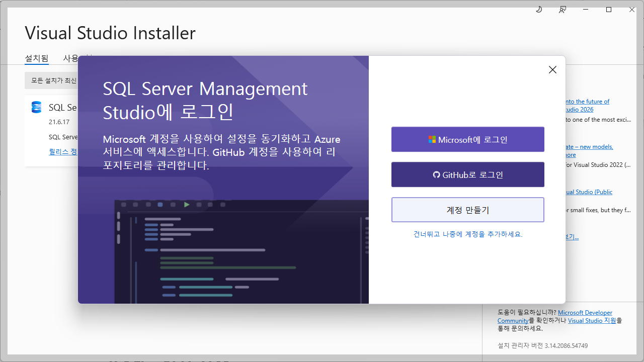Choose the GitHub sign-in button
Screen dimensions: 644x362
point(468,174)
